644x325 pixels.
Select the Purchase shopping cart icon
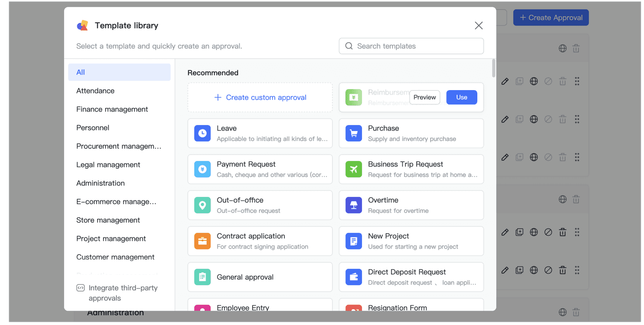pos(354,133)
